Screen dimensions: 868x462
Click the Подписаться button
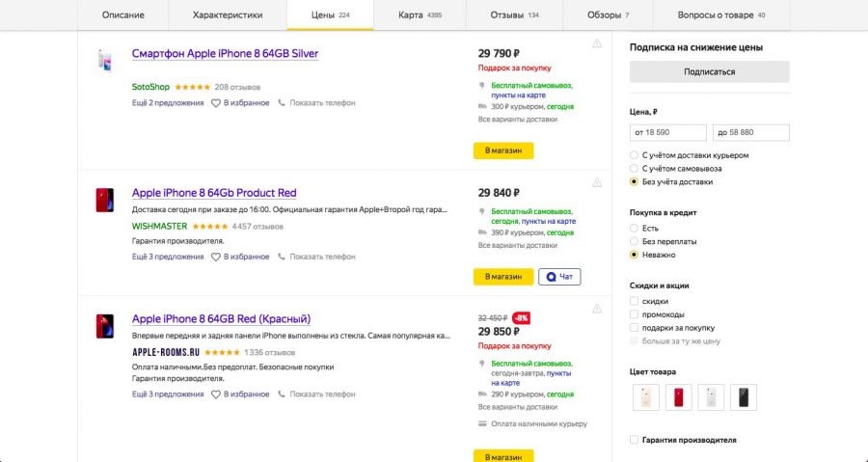(709, 72)
